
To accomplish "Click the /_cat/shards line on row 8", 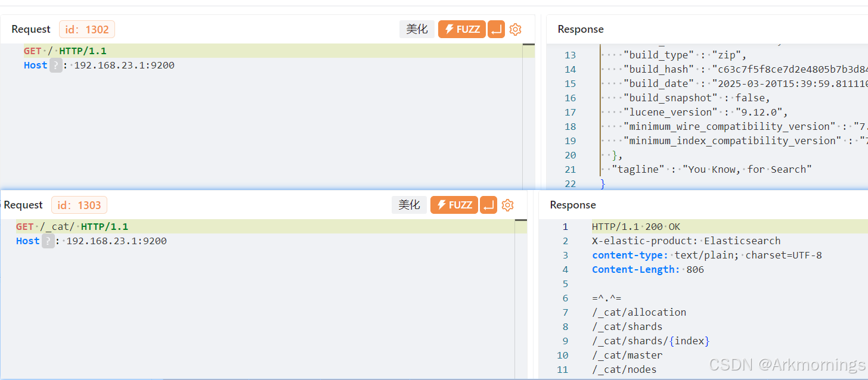I will click(x=627, y=327).
